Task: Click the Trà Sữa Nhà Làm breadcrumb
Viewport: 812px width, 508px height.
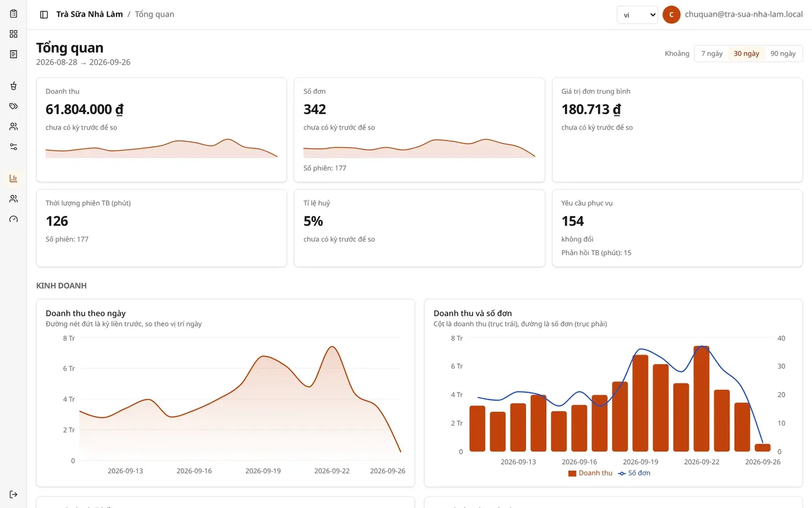Action: point(89,14)
